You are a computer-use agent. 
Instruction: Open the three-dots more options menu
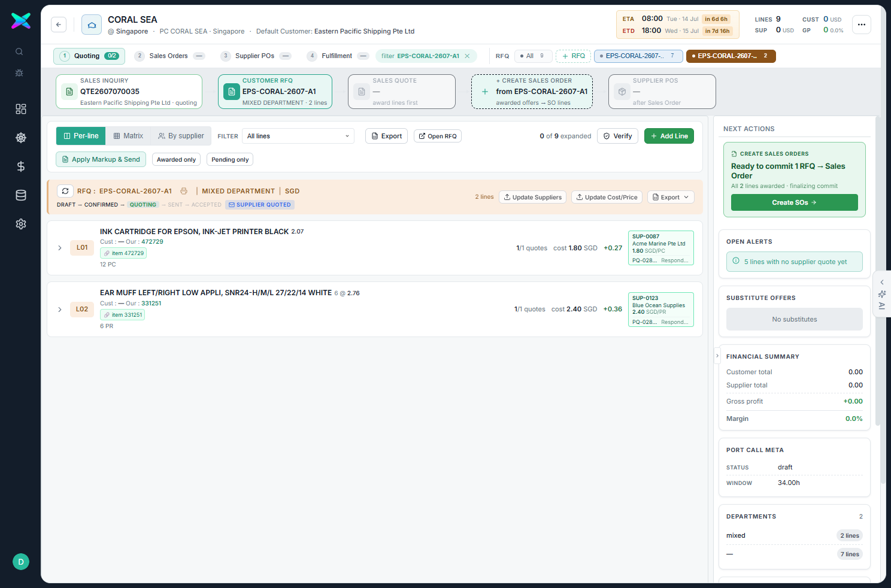862,25
